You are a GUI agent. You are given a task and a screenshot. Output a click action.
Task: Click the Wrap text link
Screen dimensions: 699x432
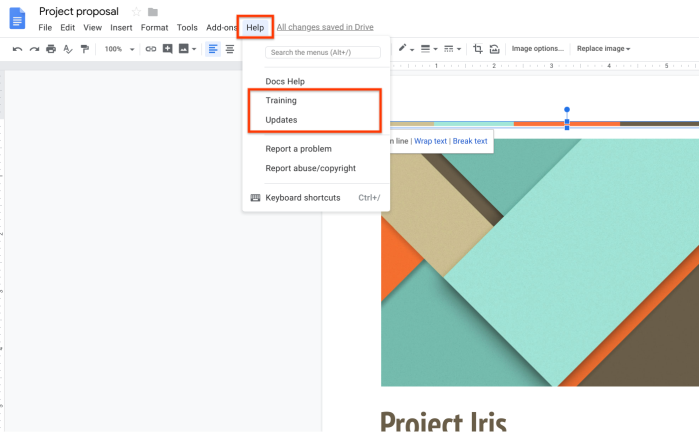(430, 141)
